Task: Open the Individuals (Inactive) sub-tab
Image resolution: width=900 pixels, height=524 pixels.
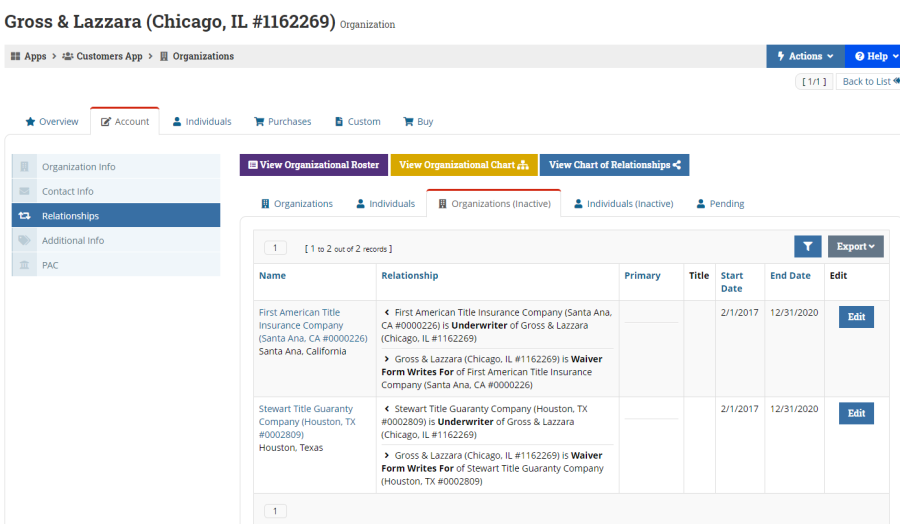Action: (x=623, y=204)
